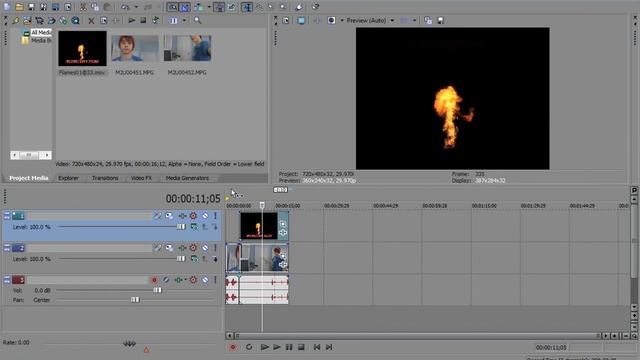Image resolution: width=640 pixels, height=360 pixels.
Task: Toggle Automatic Crossfades in main toolbar
Action: pos(184,7)
